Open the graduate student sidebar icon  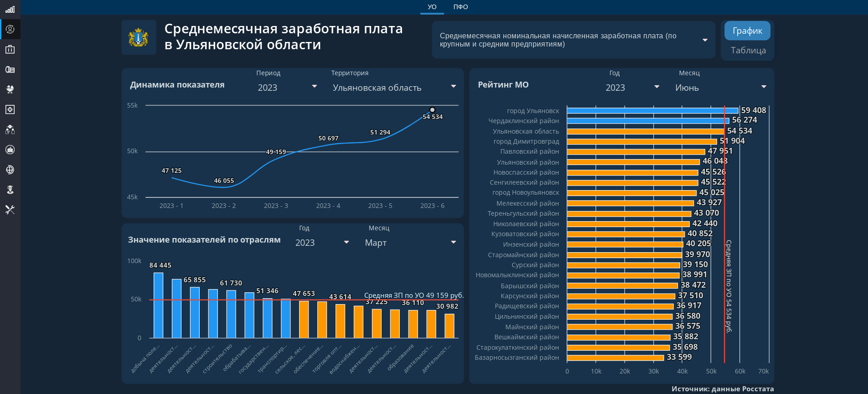(10, 190)
